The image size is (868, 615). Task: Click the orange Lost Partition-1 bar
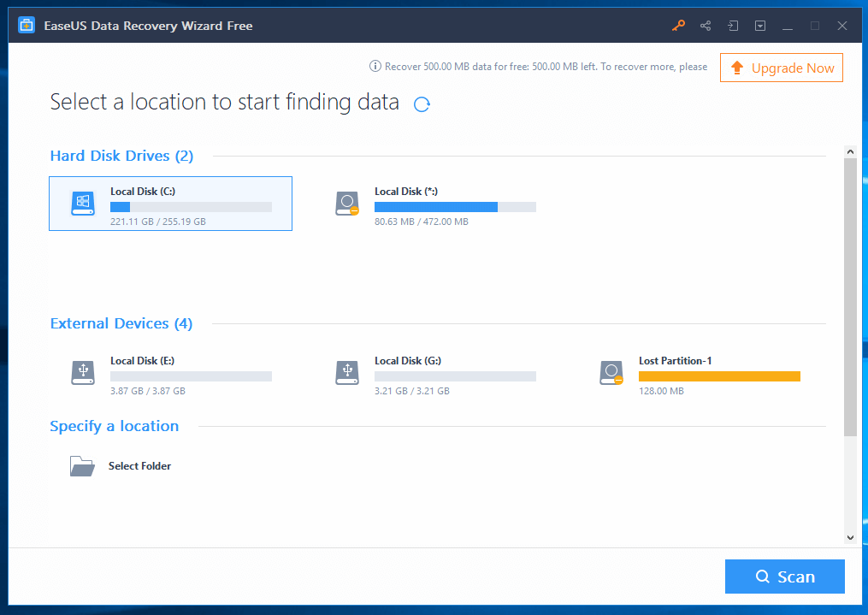(x=719, y=376)
